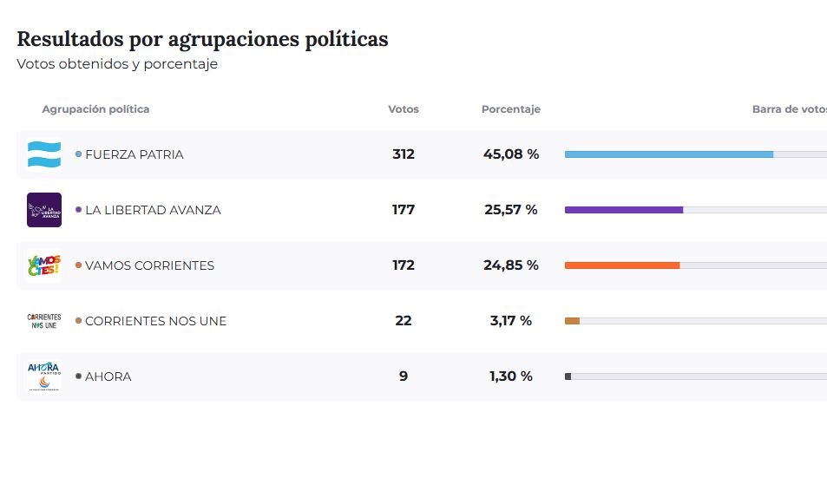Click the Corrientes Nos Une logo
This screenshot has width=827, height=504.
[44, 321]
